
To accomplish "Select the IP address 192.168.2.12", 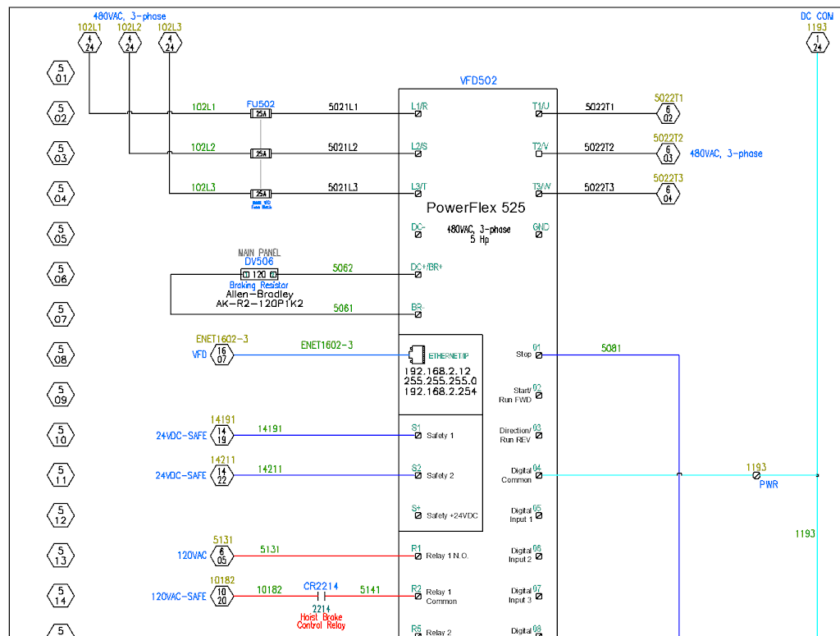I will coord(437,371).
